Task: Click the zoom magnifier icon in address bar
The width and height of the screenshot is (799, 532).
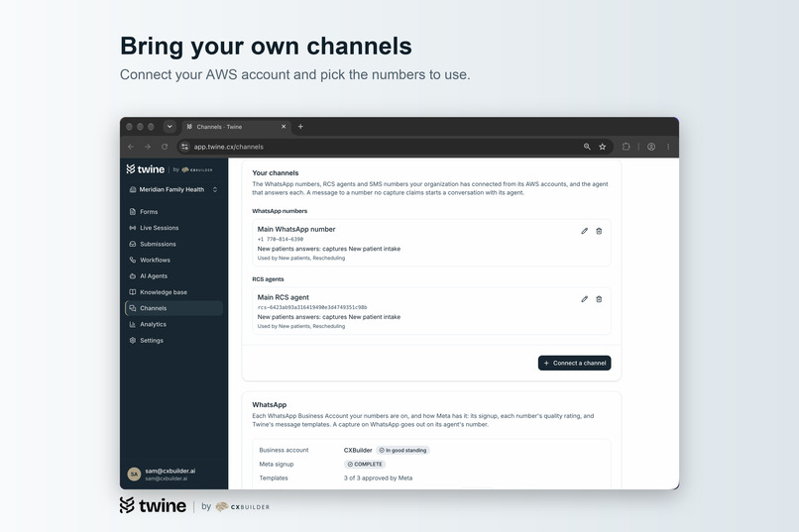Action: pos(587,147)
